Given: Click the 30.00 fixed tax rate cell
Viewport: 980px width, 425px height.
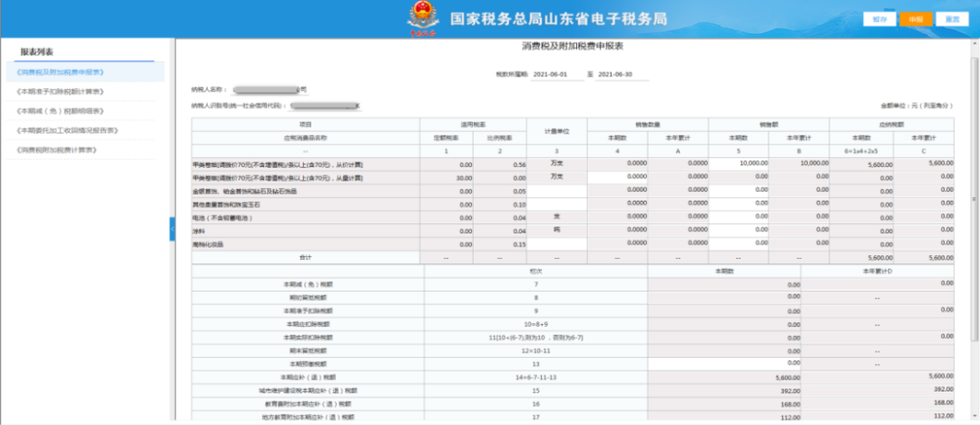Looking at the screenshot, I should point(446,178).
